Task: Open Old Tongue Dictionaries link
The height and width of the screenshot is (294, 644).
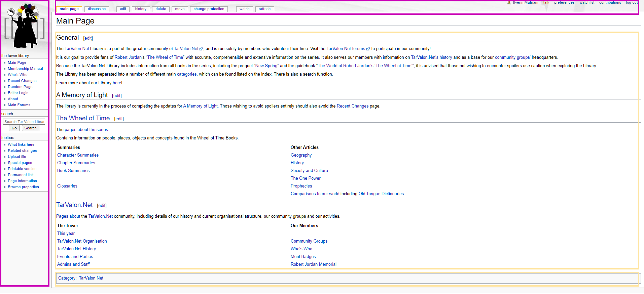Action: [x=381, y=194]
